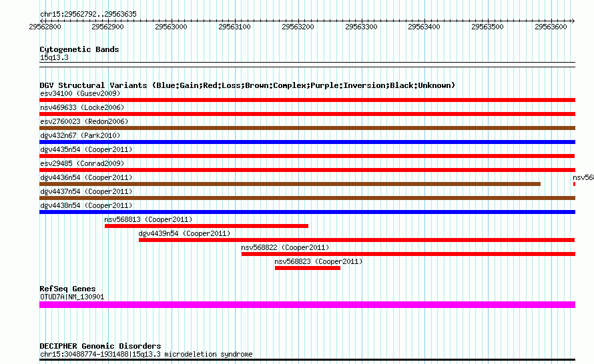Click the dgv4439n54 (Cooper2011) label
This screenshot has width=594, height=364.
184,233
